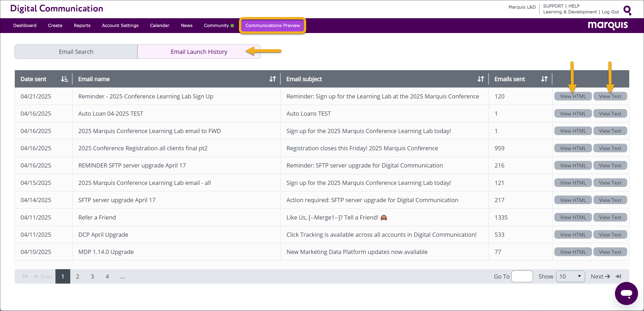
Task: Open the search magnifier icon
Action: coord(627,10)
